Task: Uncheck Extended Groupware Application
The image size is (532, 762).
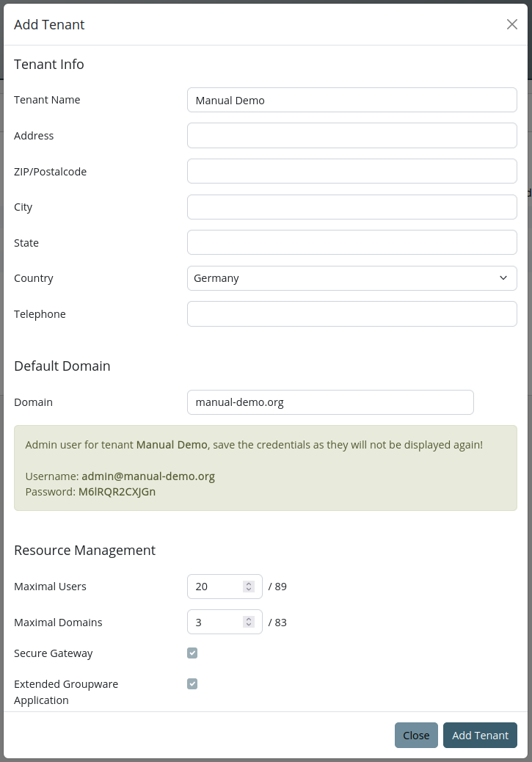Action: pos(192,683)
